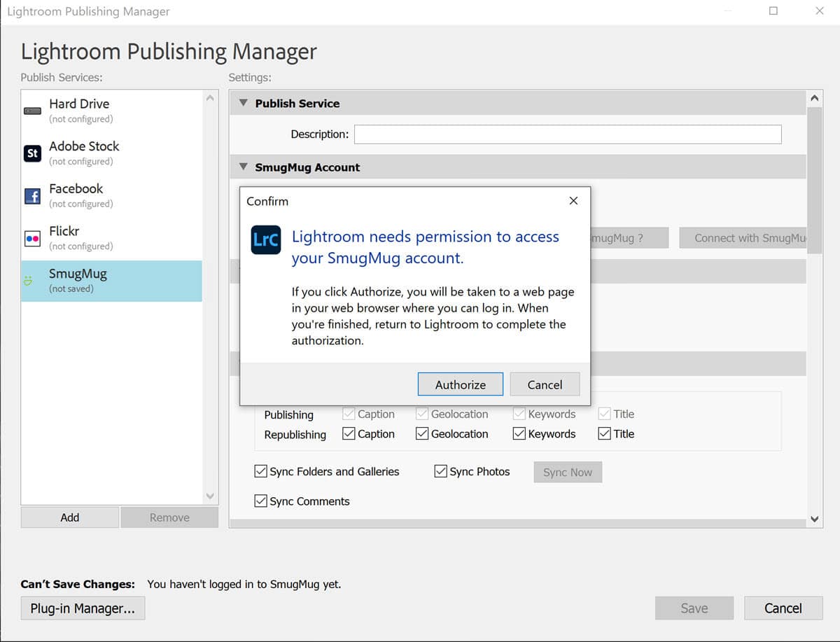The width and height of the screenshot is (840, 642).
Task: Click Cancel in the Confirm dialog
Action: coord(545,384)
